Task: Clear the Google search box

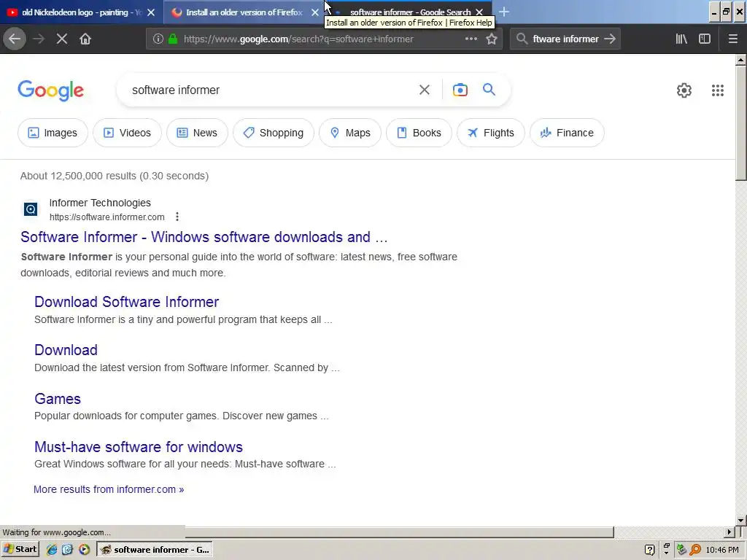Action: [425, 90]
